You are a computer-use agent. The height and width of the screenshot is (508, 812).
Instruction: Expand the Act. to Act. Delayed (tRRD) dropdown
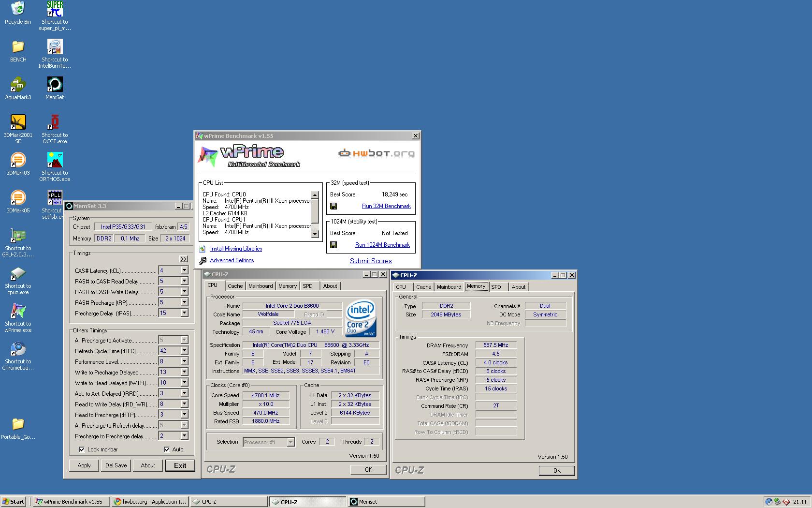(184, 393)
